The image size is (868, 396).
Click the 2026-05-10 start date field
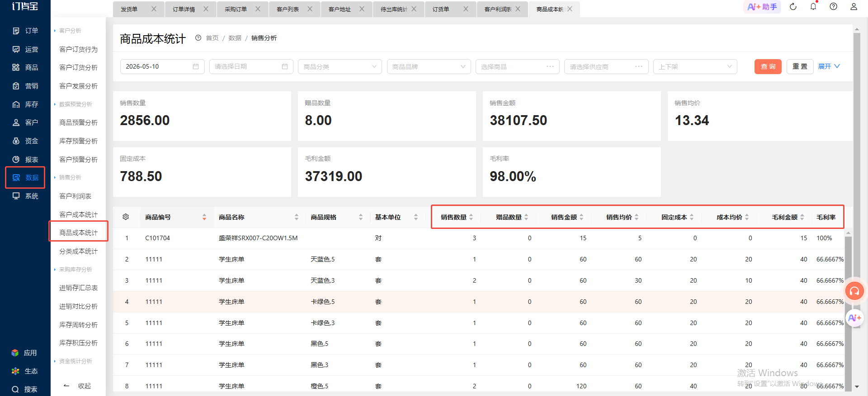(162, 66)
